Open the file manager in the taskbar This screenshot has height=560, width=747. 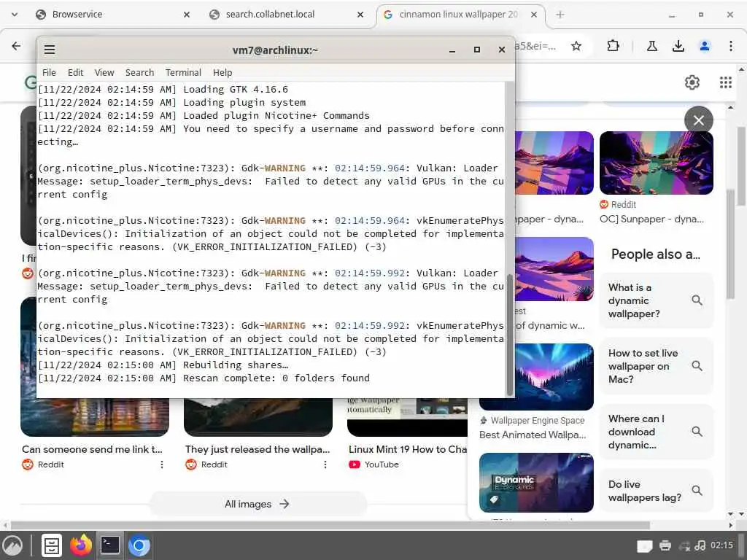click(x=52, y=545)
